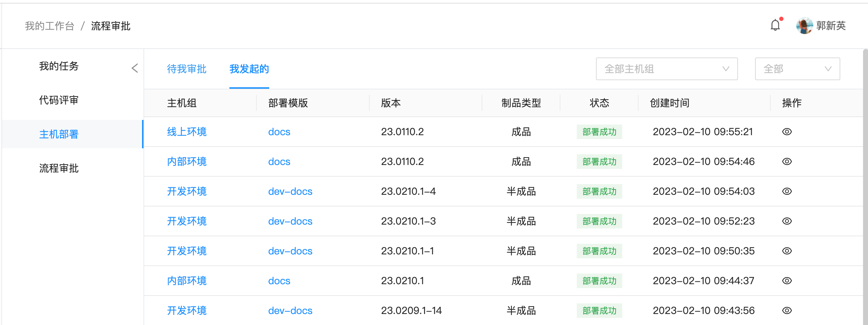Open 代码评审 in the sidebar

59,100
